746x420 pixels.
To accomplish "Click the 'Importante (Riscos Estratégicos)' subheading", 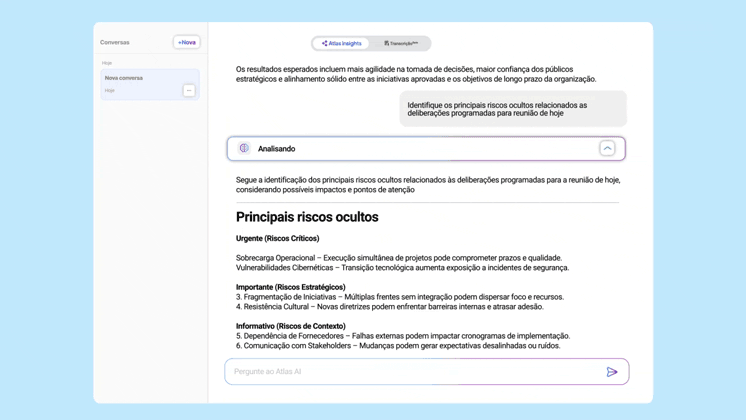I will pos(290,287).
